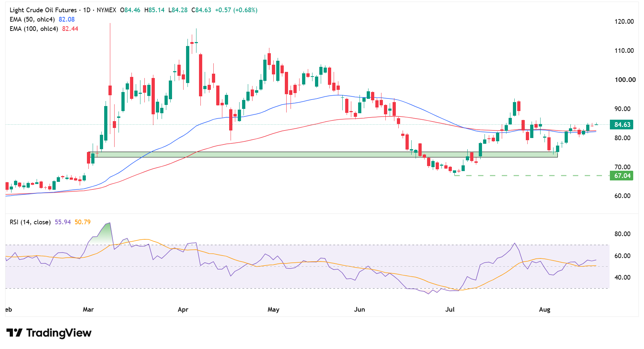Click the RSI (14, close) indicator label
Screen dimensions: 644x349
point(30,222)
